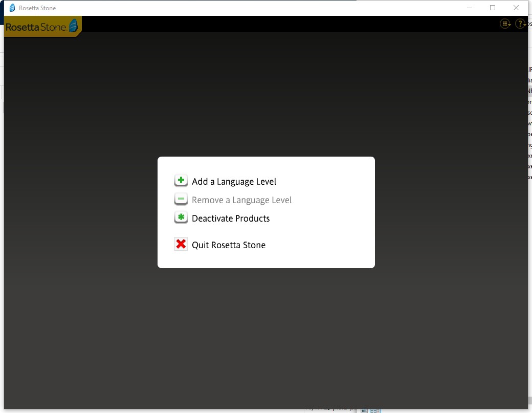
Task: Click the minus Remove Language icon
Action: click(181, 199)
